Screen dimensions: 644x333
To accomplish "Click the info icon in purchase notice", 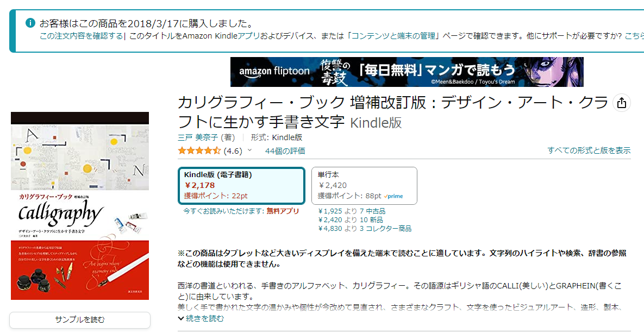I will click(30, 23).
